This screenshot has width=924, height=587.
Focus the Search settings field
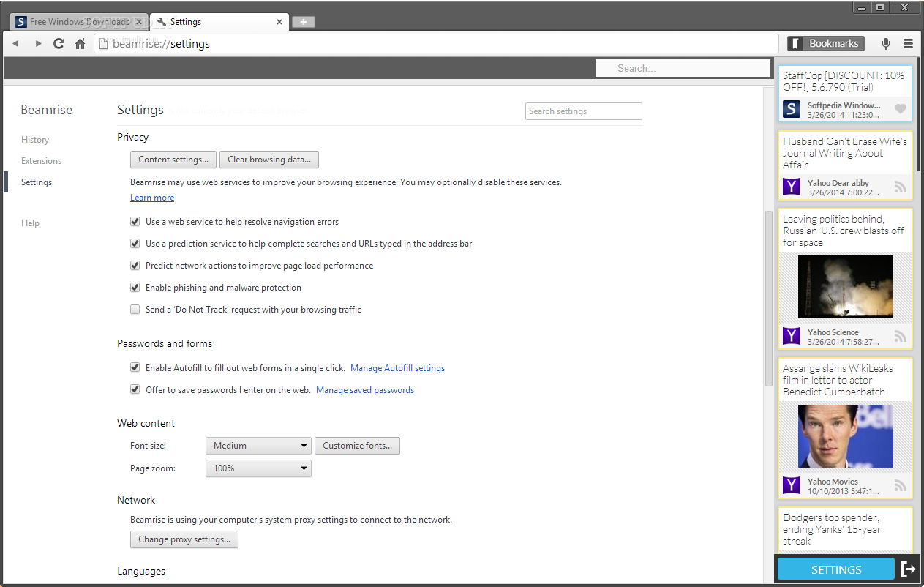point(584,111)
